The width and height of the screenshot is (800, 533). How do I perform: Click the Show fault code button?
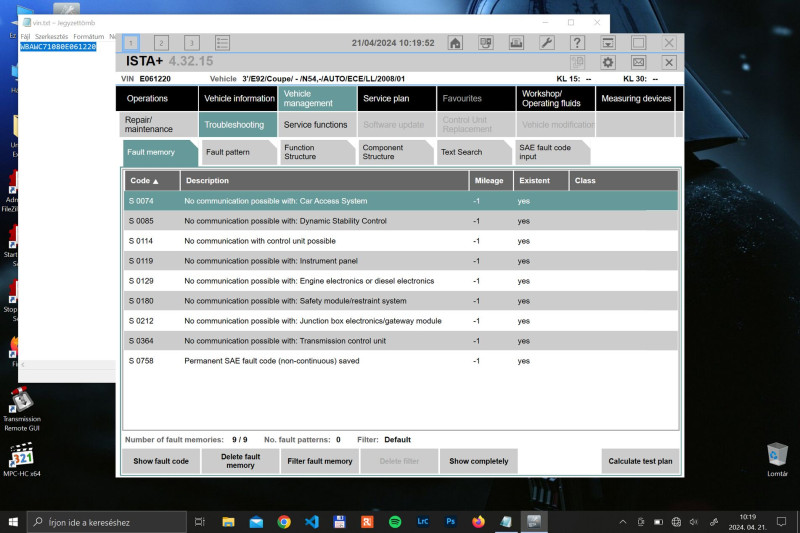coord(161,461)
